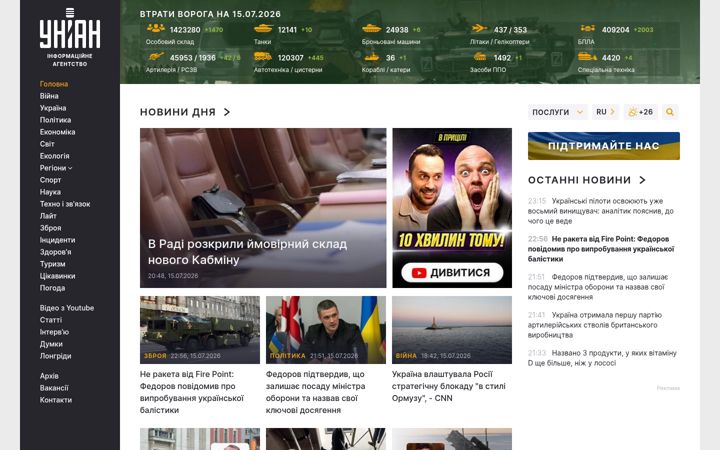Click the air defense systems icon

tap(480, 56)
